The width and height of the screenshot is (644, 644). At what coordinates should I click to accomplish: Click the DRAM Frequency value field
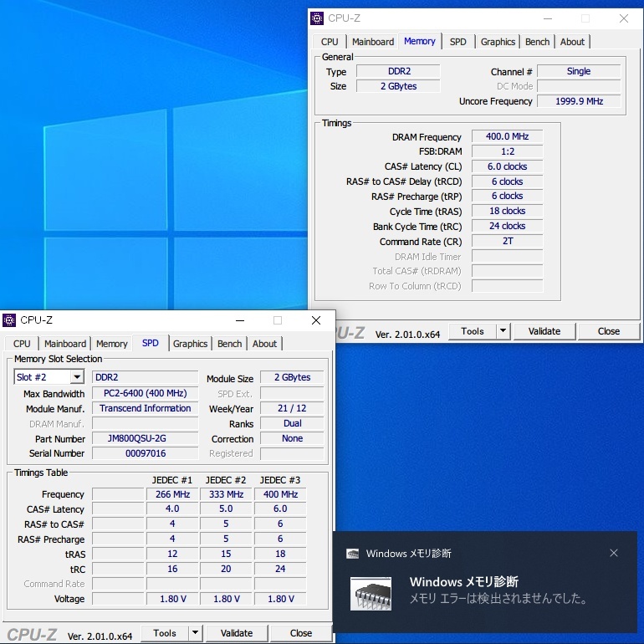pyautogui.click(x=507, y=137)
